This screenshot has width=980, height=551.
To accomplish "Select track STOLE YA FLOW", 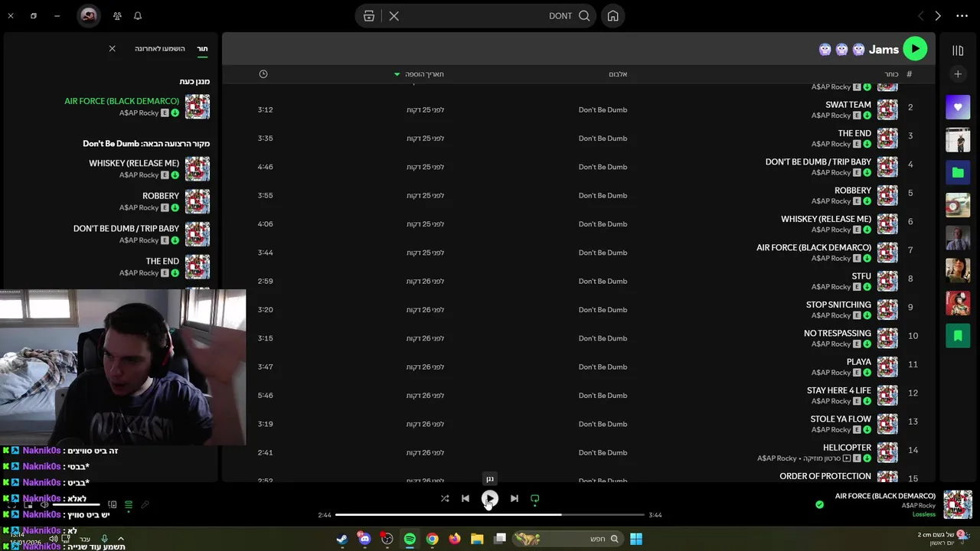I will click(x=841, y=419).
